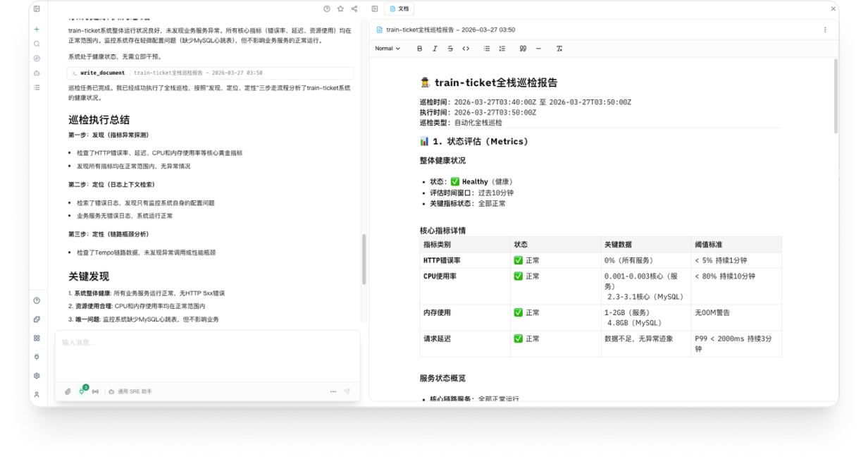Image resolution: width=868 pixels, height=464 pixels.
Task: Clear text formatting with the Tx icon
Action: pyautogui.click(x=559, y=49)
